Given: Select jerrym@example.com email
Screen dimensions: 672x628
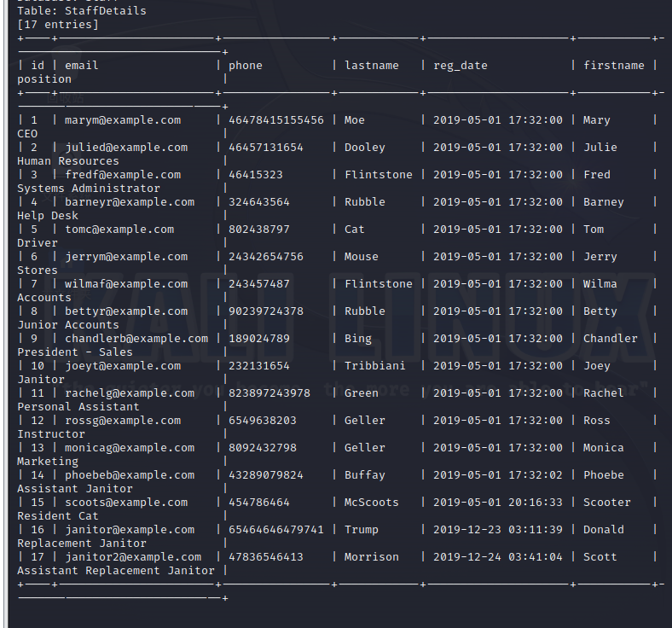Looking at the screenshot, I should click(126, 257).
